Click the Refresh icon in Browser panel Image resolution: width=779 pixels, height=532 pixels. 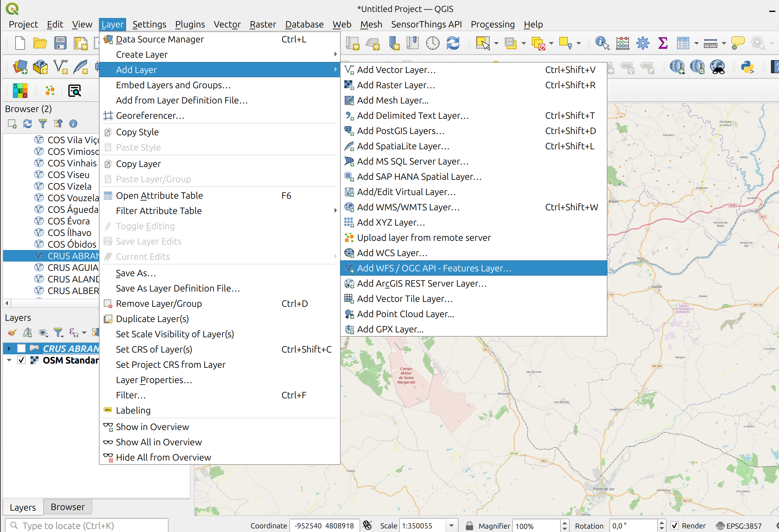tap(27, 124)
